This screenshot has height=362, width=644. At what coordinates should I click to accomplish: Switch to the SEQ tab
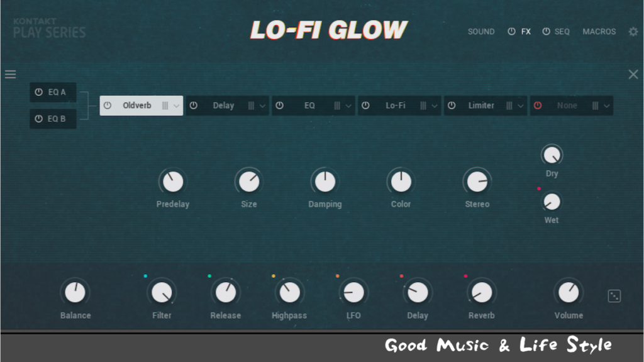click(562, 31)
